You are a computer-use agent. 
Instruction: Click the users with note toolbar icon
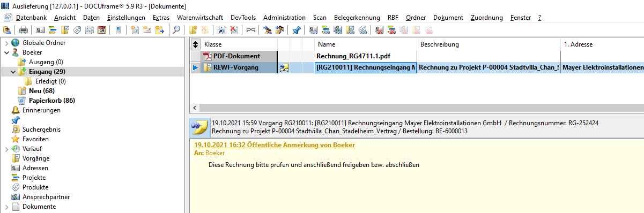pos(280,31)
